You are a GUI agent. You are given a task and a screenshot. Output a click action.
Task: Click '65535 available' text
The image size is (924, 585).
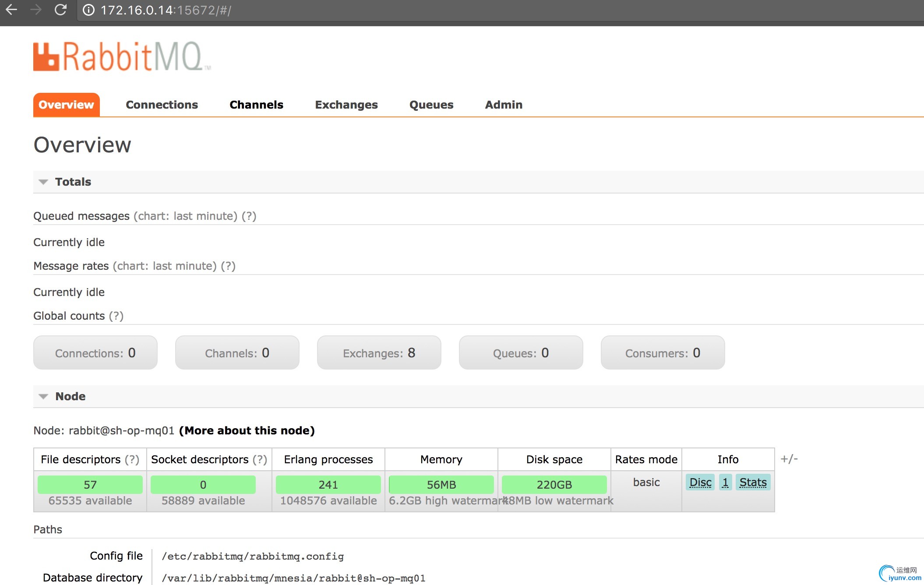click(90, 500)
